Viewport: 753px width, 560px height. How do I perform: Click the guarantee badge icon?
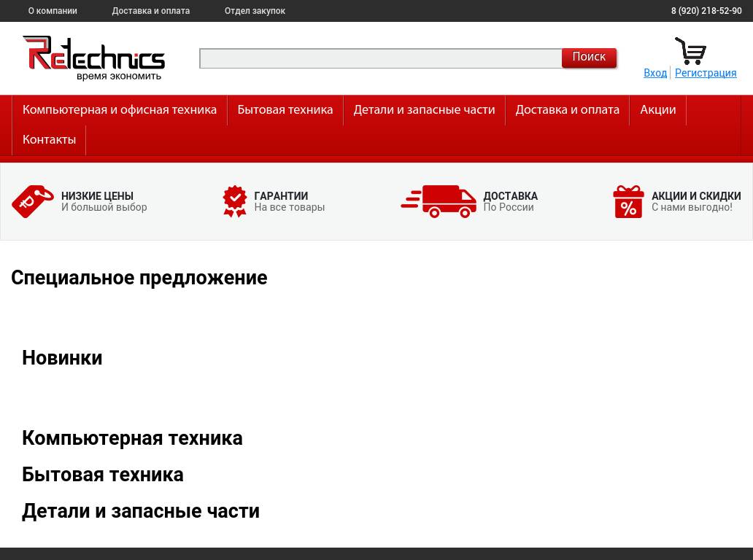click(234, 201)
